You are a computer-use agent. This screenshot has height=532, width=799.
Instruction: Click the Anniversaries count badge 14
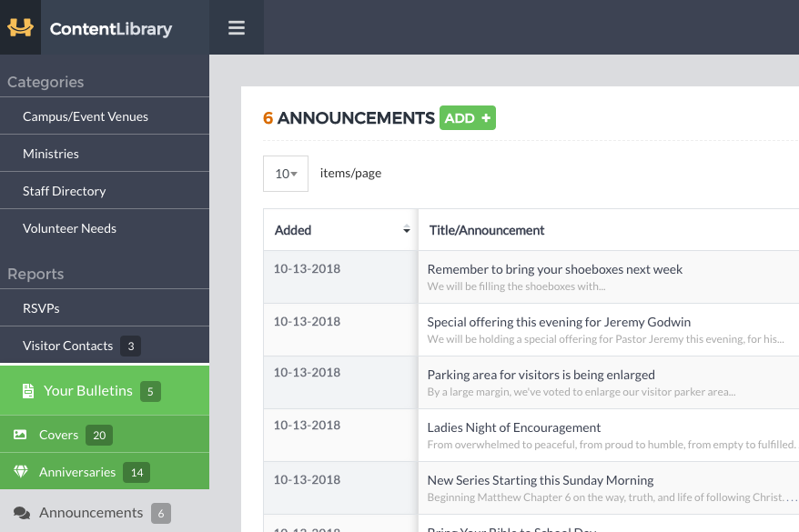pyautogui.click(x=137, y=473)
